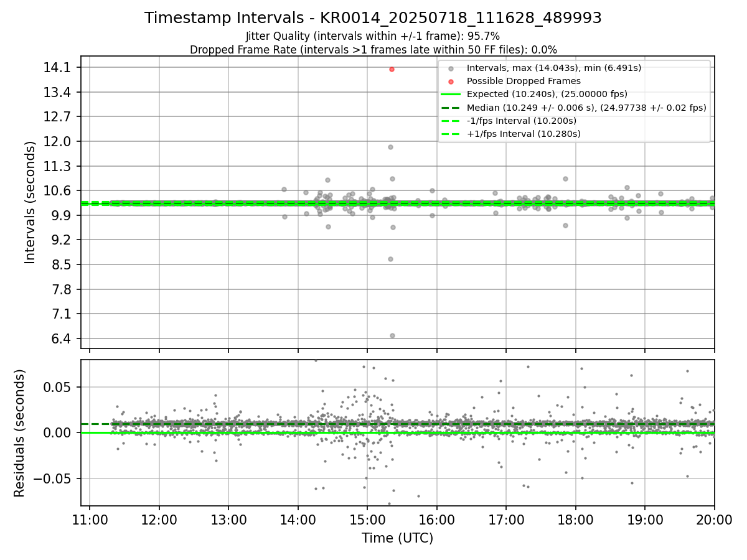The image size is (747, 560).
Task: Click the 13.4 y-axis tick label
Action: click(x=57, y=92)
